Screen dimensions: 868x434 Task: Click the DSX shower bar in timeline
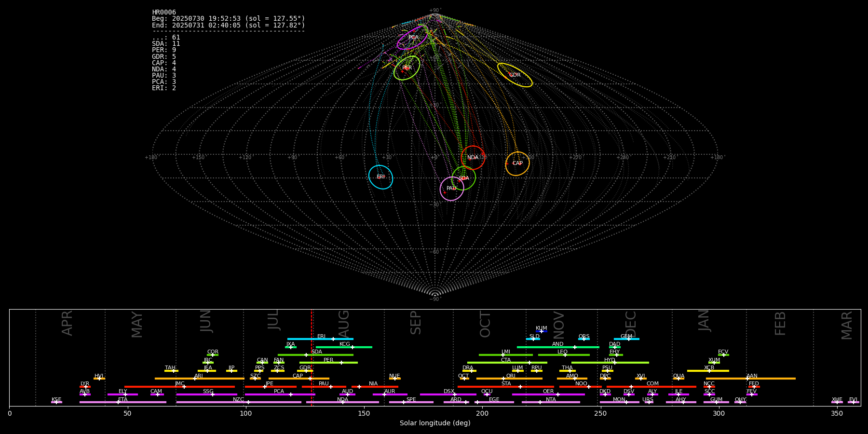pos(448,394)
